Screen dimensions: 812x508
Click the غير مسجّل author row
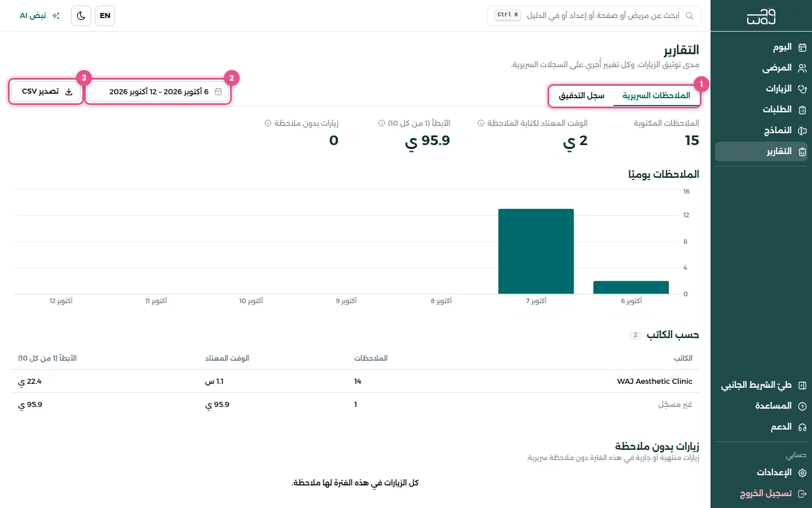tap(355, 405)
